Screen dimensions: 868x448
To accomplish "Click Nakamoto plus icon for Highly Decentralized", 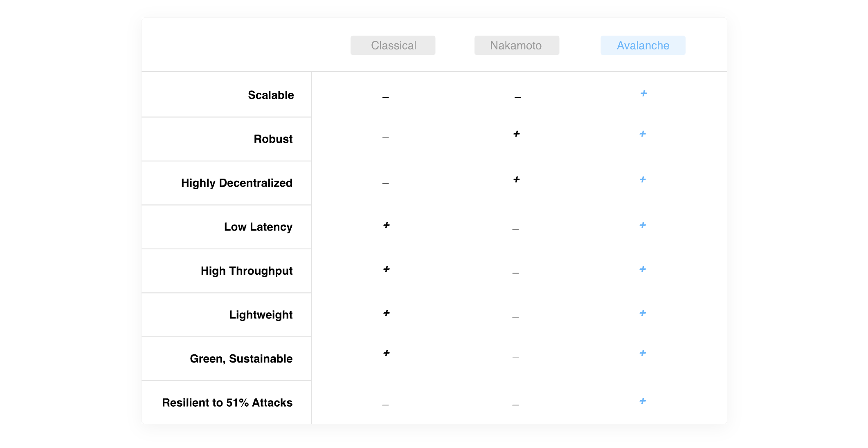I will pyautogui.click(x=517, y=179).
